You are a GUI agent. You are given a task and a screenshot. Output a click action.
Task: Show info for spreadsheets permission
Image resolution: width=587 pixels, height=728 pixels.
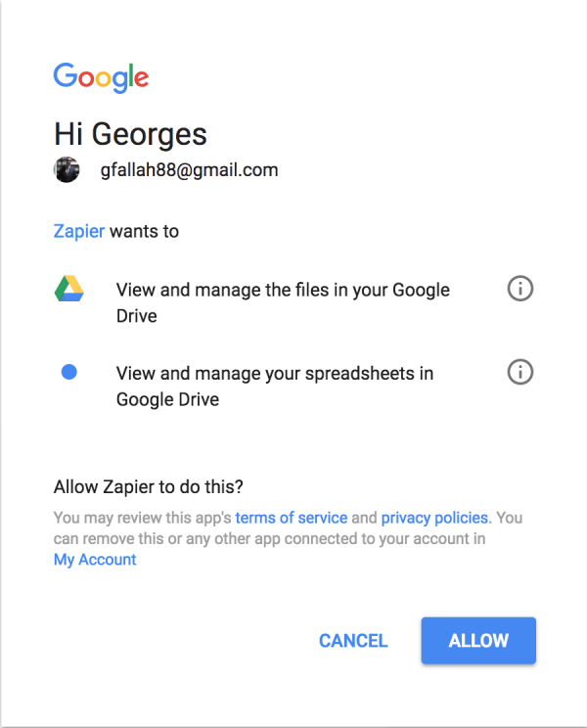pos(520,372)
